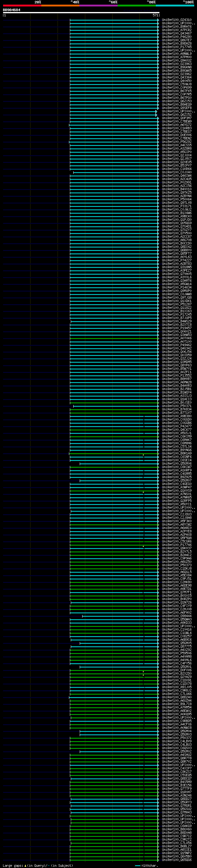Select the UniRef100_A9B380 label

pyautogui.click(x=176, y=416)
